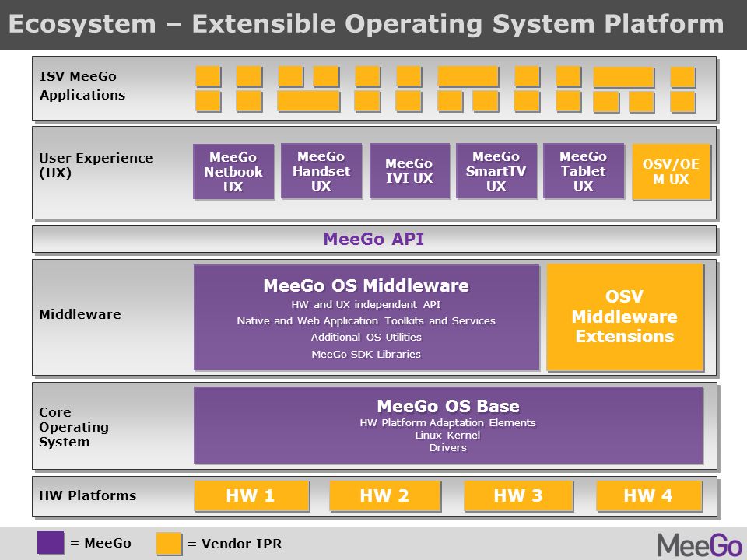This screenshot has width=747, height=560.
Task: Click the slide title 'Ecosystem – Extensible Operating System Platform'
Action: pyautogui.click(x=366, y=24)
